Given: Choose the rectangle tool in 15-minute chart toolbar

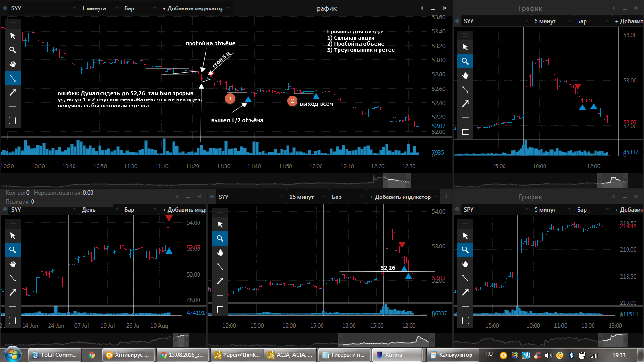Looking at the screenshot, I should 220,309.
